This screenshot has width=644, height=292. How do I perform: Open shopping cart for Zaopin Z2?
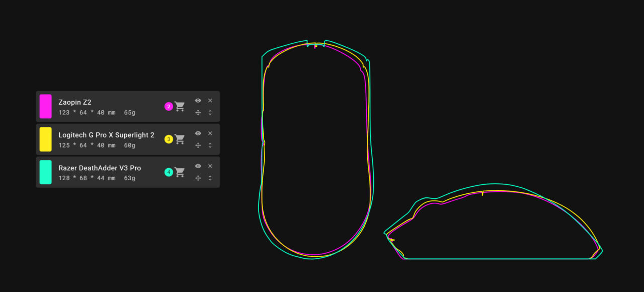180,107
